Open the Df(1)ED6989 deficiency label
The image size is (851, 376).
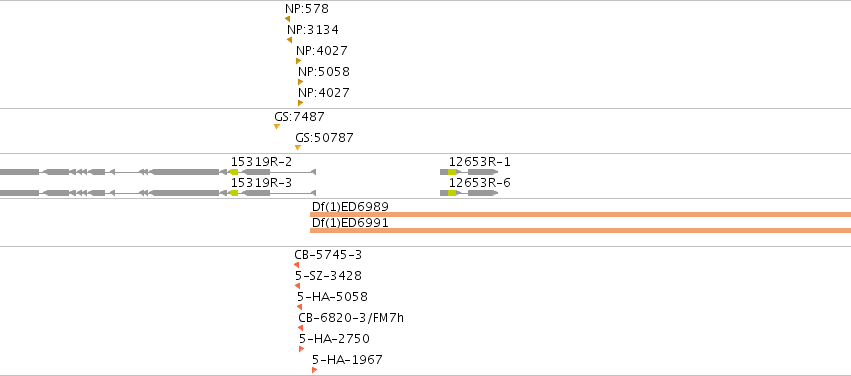(351, 207)
